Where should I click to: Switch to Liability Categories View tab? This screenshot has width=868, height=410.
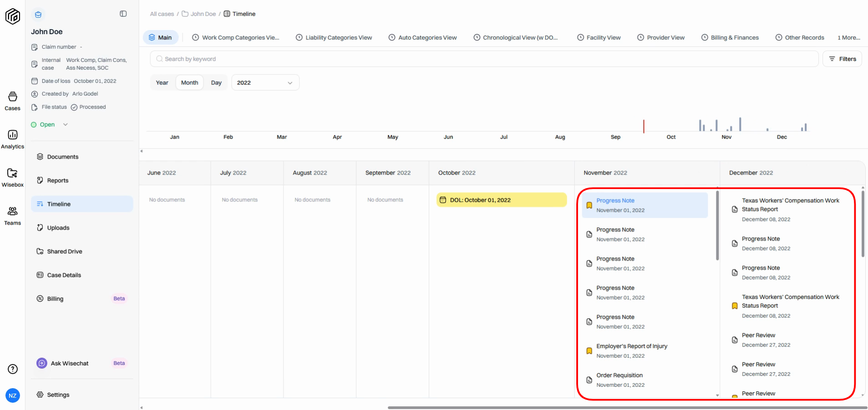pyautogui.click(x=334, y=37)
